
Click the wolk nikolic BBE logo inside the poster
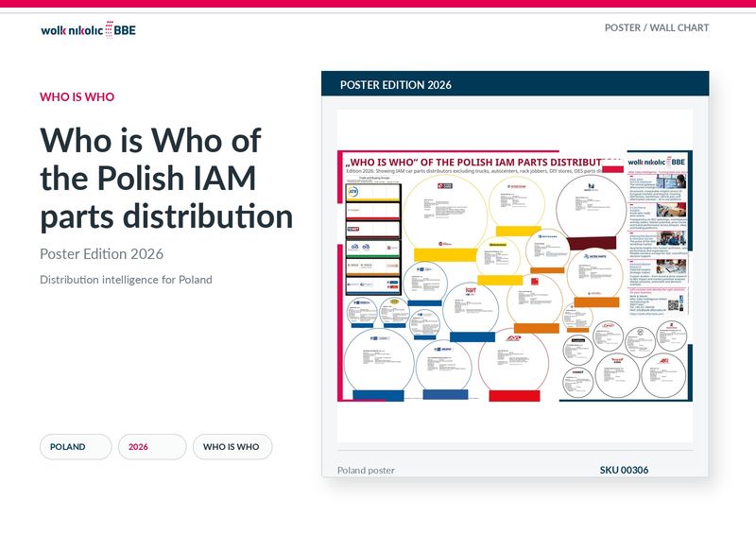(656, 162)
